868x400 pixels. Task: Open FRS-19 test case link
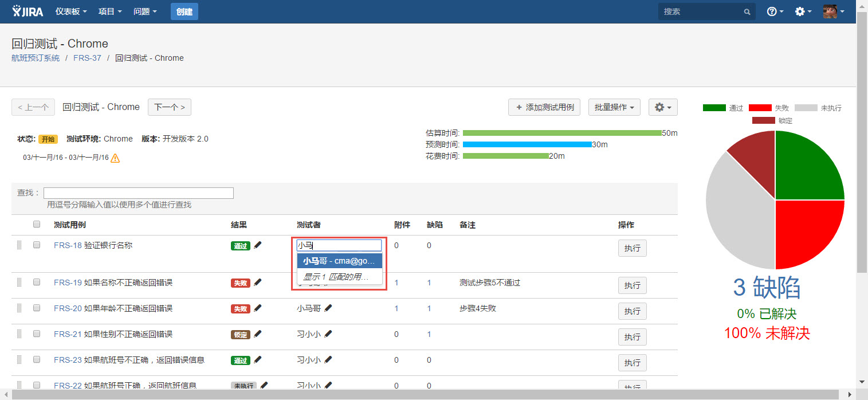click(x=68, y=283)
